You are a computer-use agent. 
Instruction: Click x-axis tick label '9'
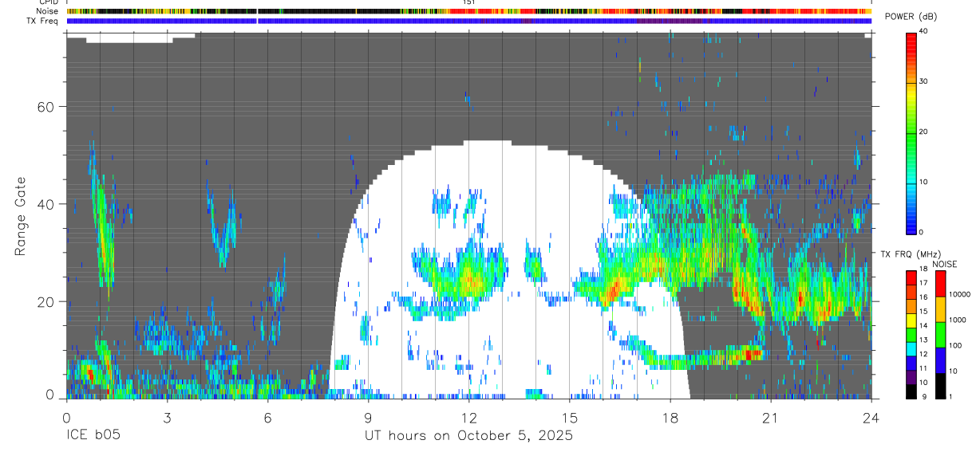click(368, 417)
